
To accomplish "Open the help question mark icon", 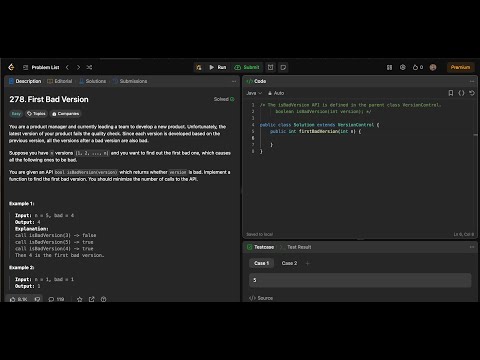I will [x=104, y=299].
